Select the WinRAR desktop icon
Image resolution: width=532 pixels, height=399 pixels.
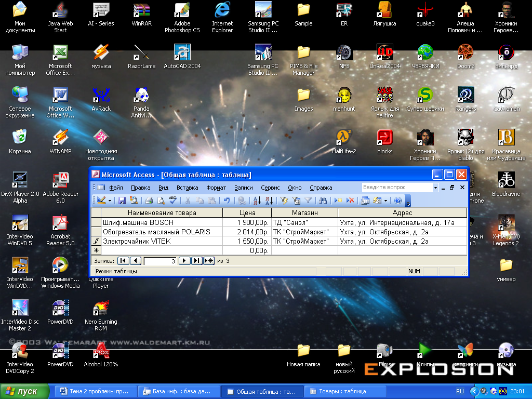point(141,14)
